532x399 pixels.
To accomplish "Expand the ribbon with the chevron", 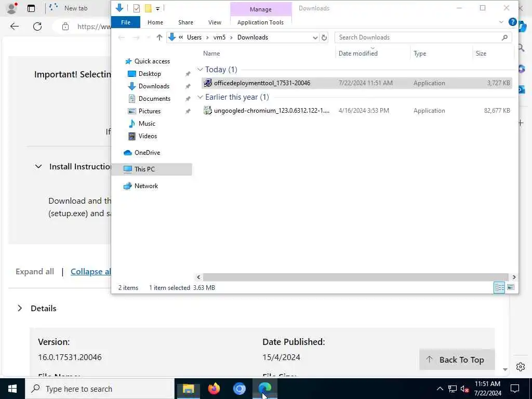I will pyautogui.click(x=501, y=22).
